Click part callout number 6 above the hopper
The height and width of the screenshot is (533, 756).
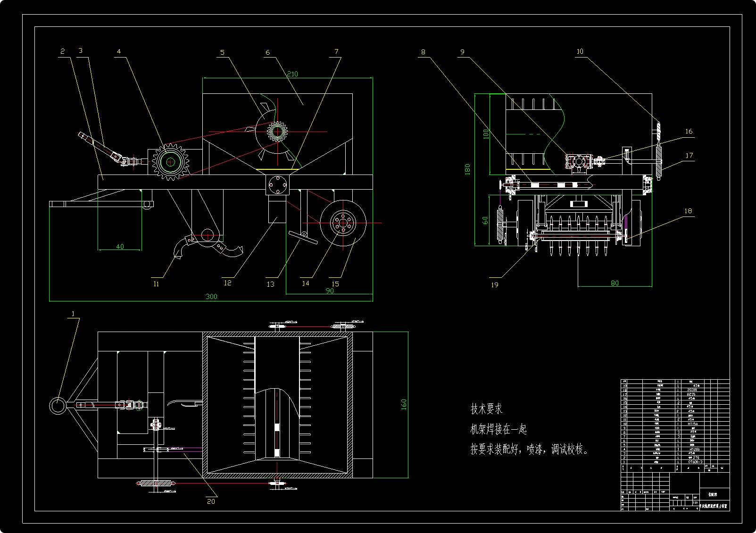[267, 52]
